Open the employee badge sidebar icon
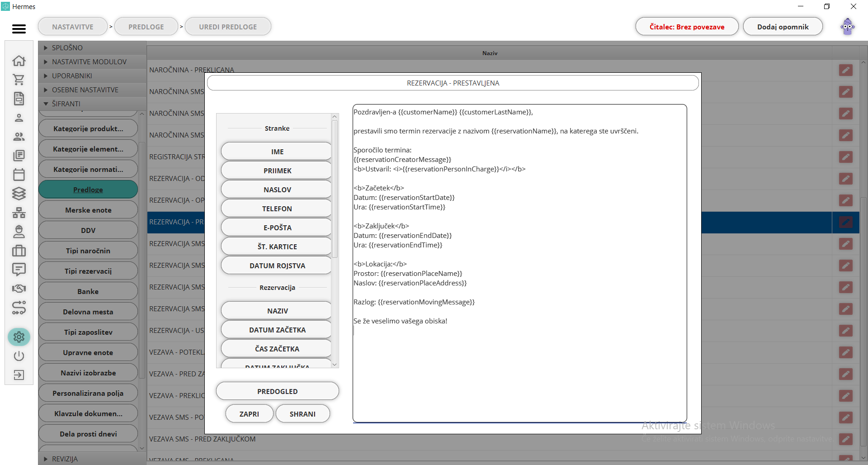 click(19, 232)
